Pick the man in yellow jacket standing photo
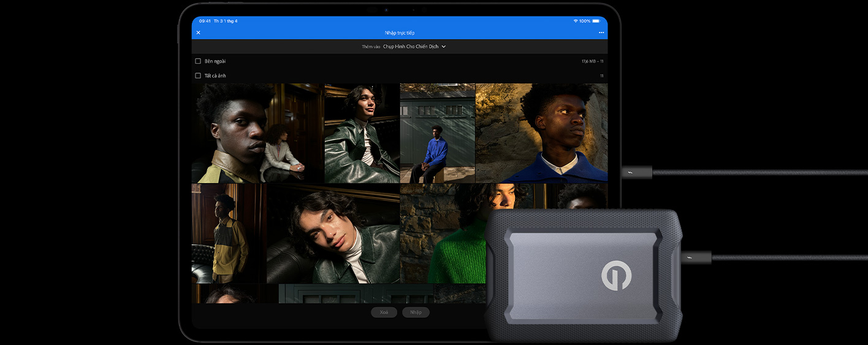This screenshot has width=868, height=345. [x=228, y=233]
